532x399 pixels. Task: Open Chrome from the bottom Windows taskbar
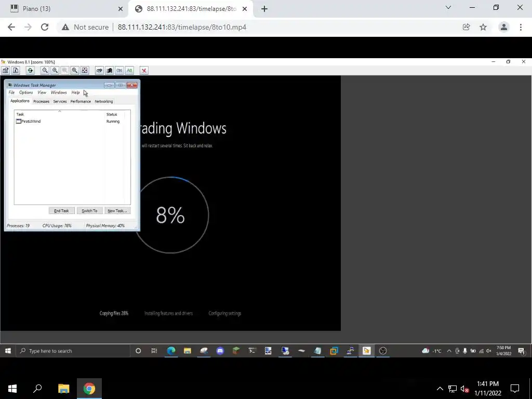[x=89, y=389]
